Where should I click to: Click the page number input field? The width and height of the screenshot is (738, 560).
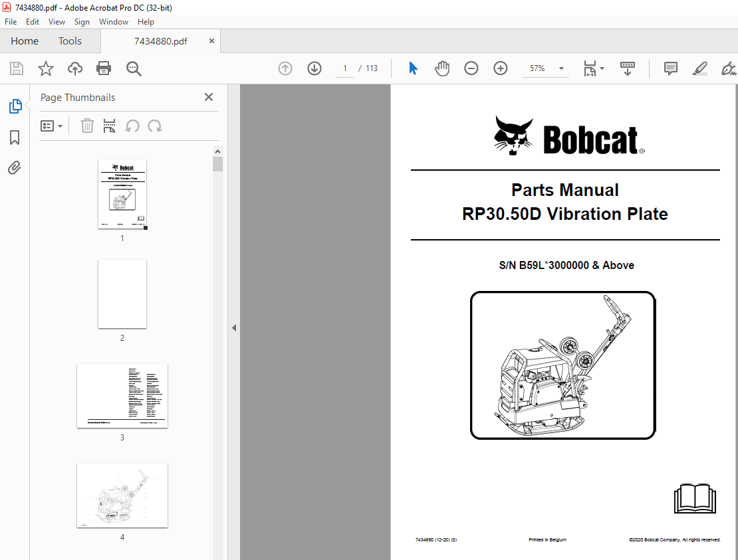(x=345, y=68)
